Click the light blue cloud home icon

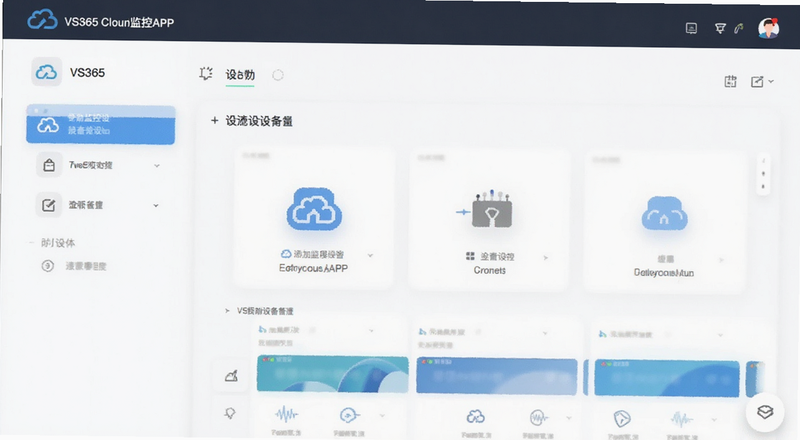(x=664, y=213)
